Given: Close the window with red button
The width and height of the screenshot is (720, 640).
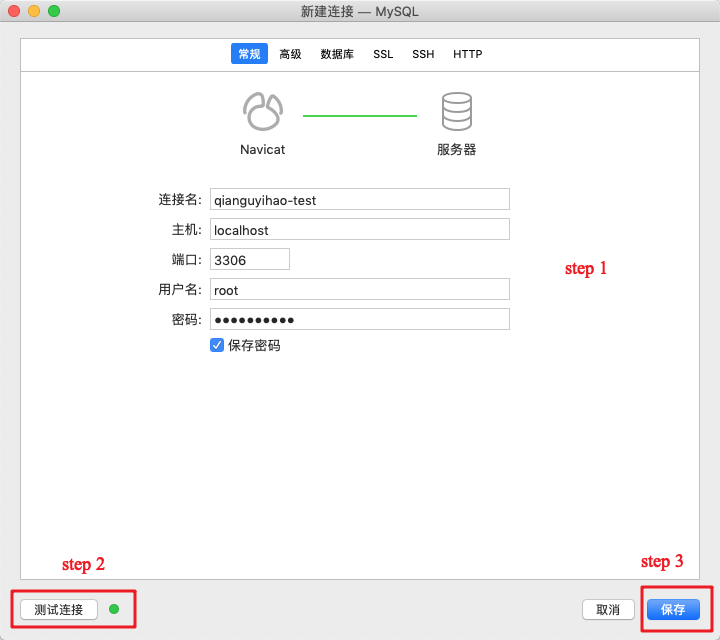Looking at the screenshot, I should point(14,11).
